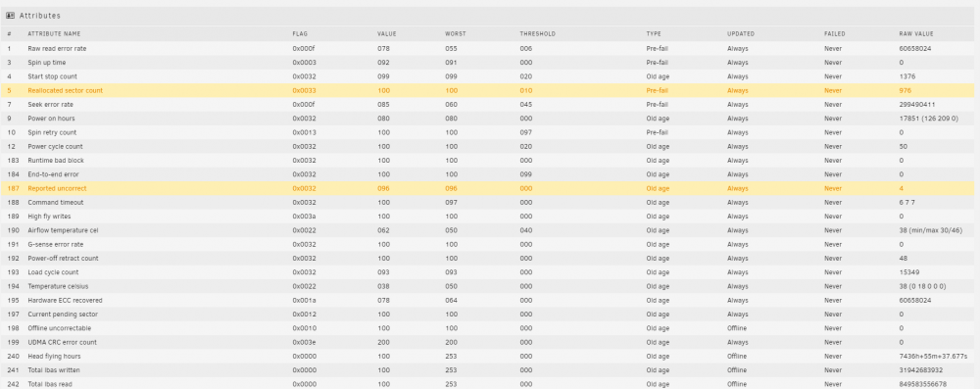Select the Head flying hours attribute
The width and height of the screenshot is (980, 389).
pos(54,356)
